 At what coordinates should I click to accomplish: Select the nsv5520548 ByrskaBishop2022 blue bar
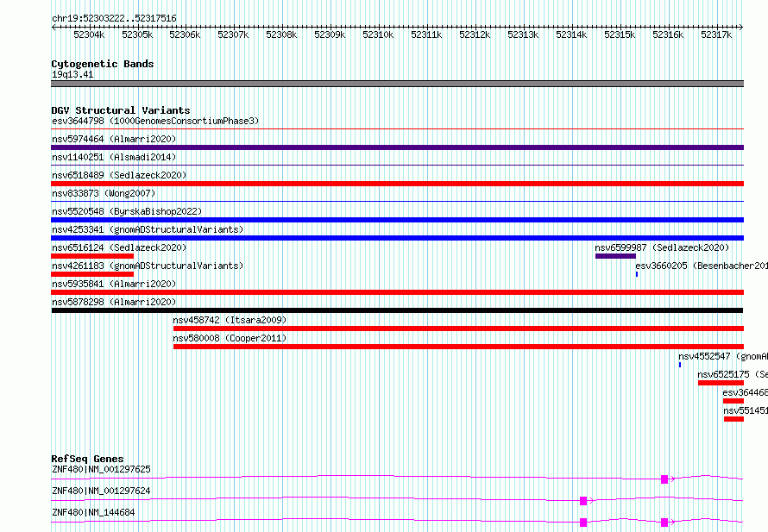pyautogui.click(x=397, y=220)
